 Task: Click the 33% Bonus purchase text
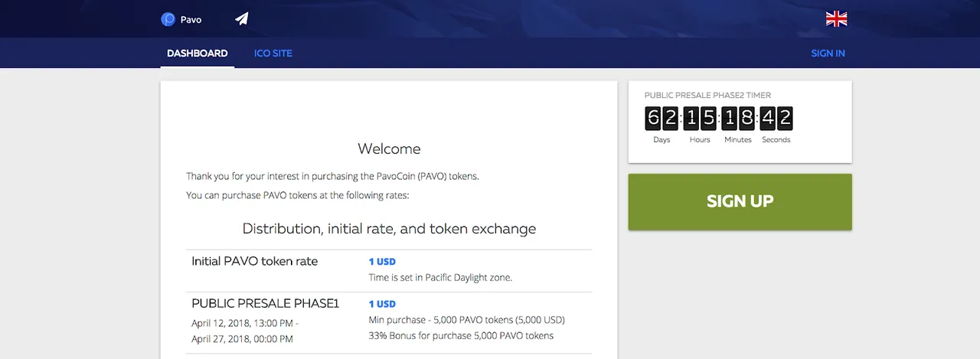(x=461, y=335)
